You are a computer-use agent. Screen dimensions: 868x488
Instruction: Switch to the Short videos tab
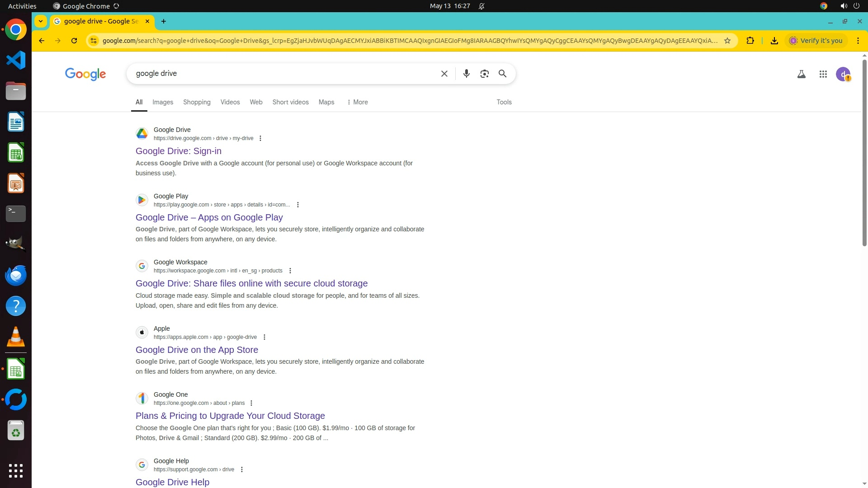coord(290,102)
